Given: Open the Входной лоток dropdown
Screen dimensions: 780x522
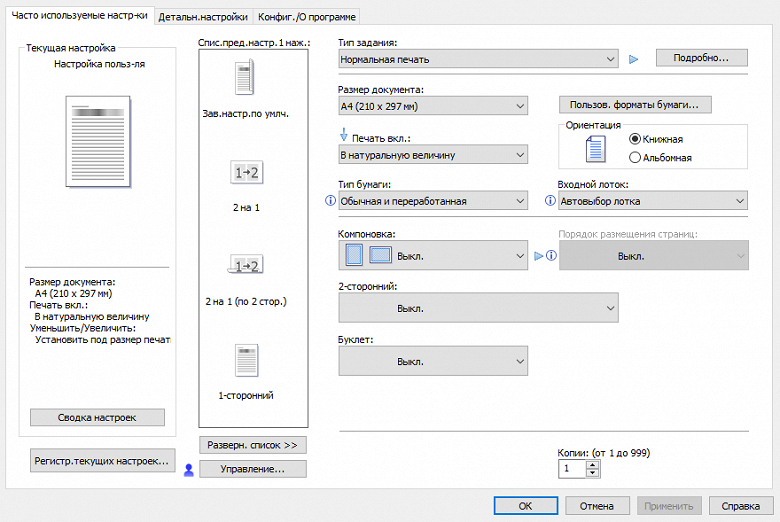Looking at the screenshot, I should pyautogui.click(x=652, y=201).
